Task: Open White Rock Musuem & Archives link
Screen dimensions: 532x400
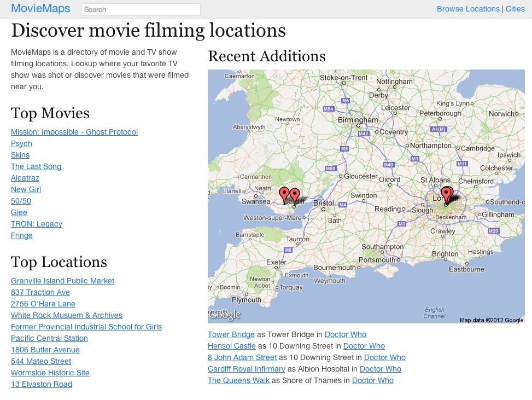Action: (67, 315)
